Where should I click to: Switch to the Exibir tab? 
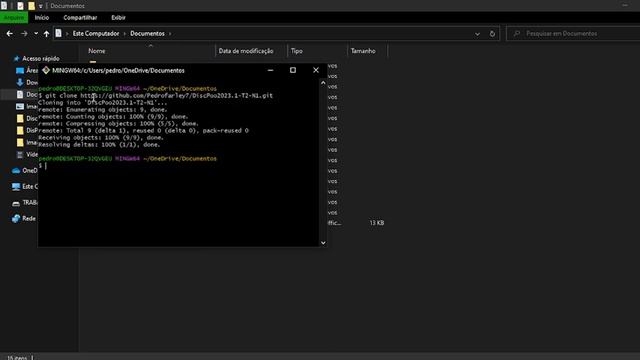coord(118,18)
